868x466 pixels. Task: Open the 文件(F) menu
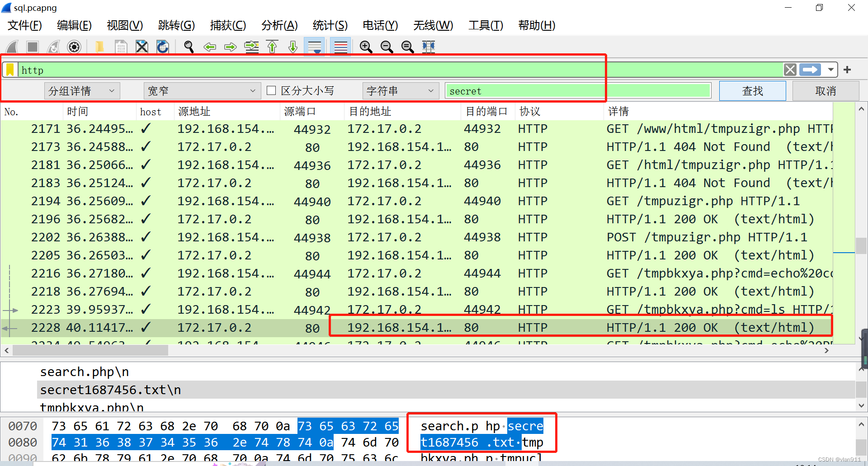click(25, 25)
